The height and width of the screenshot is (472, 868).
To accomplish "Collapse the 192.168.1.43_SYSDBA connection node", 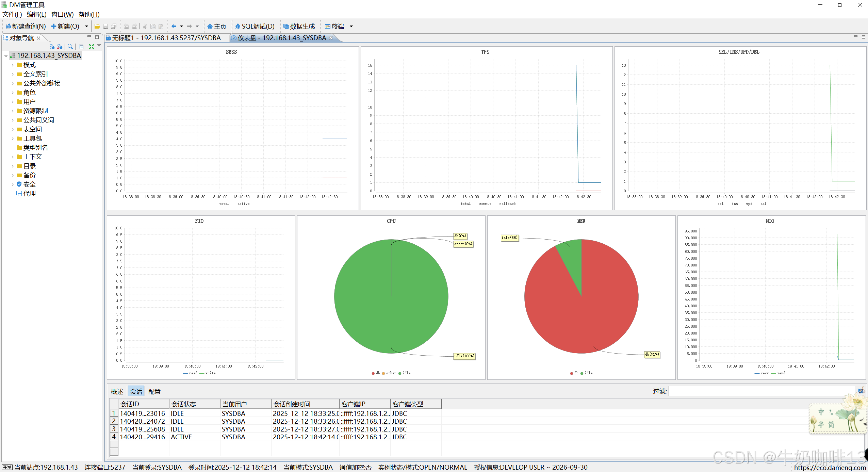I will [x=6, y=56].
